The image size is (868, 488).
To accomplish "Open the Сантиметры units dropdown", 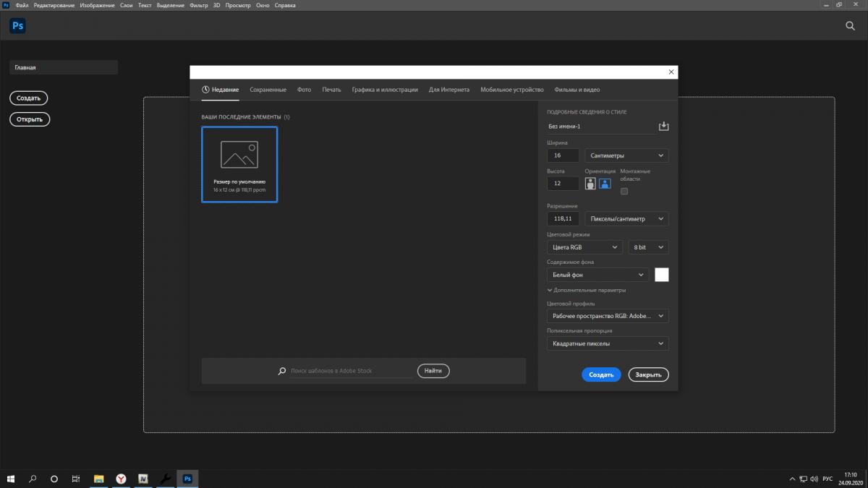I will 626,155.
